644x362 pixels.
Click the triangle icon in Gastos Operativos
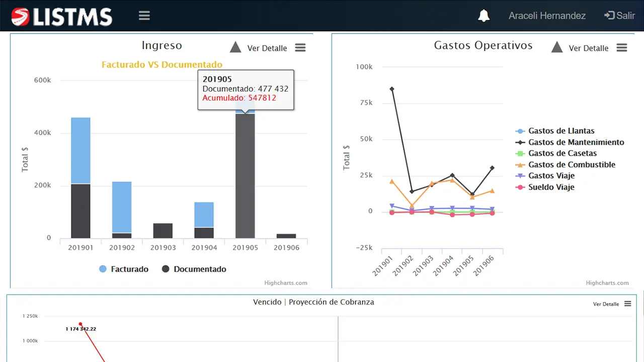556,48
